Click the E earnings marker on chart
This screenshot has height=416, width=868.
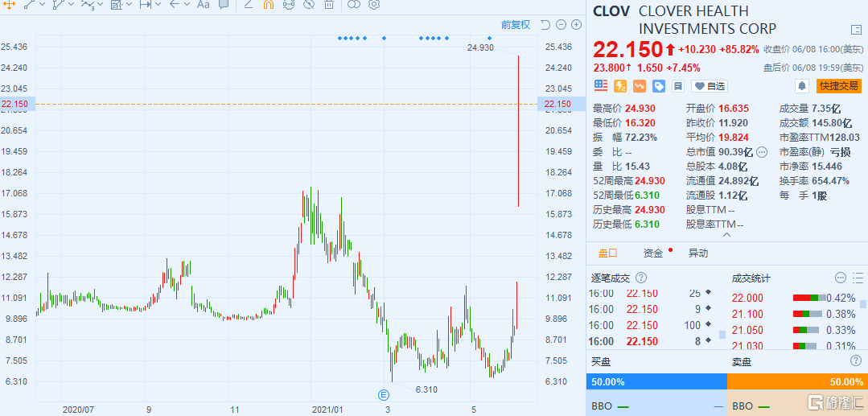383,395
